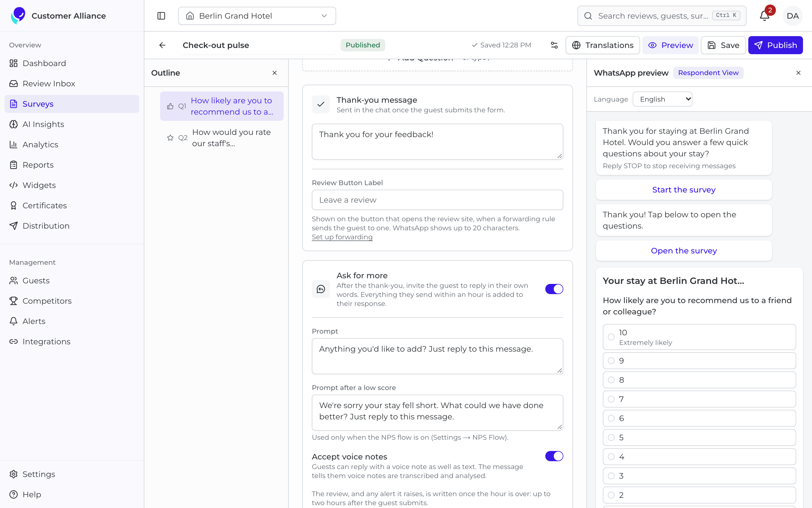
Task: Open Analytics section
Action: [72, 144]
